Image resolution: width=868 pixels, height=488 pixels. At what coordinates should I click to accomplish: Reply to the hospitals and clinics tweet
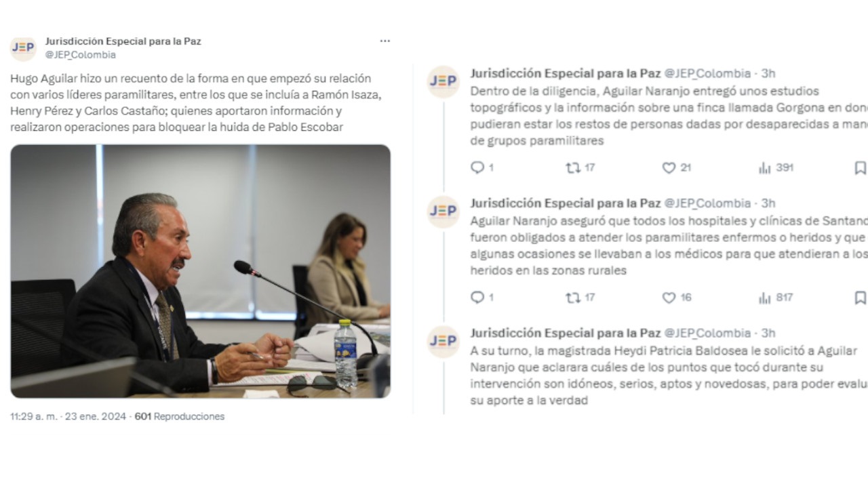[x=477, y=298]
